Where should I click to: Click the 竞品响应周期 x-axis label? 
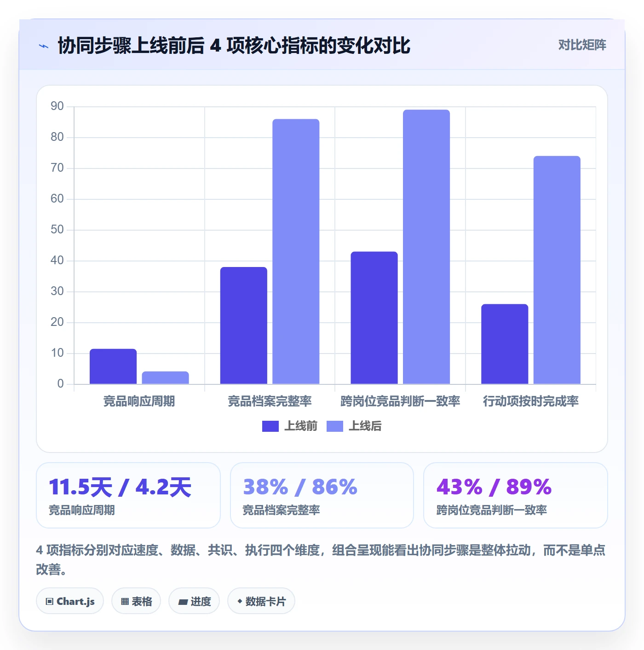(x=139, y=401)
